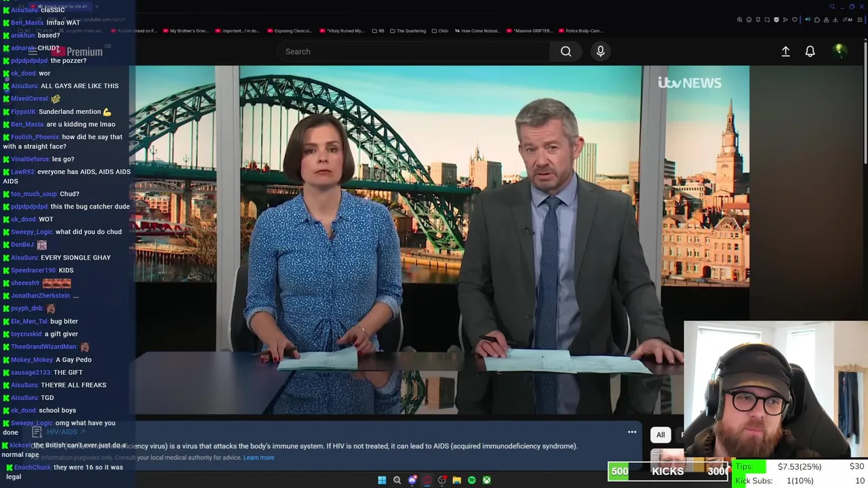The image size is (868, 488).
Task: Click the YouTube search magnifier button
Action: pos(566,52)
